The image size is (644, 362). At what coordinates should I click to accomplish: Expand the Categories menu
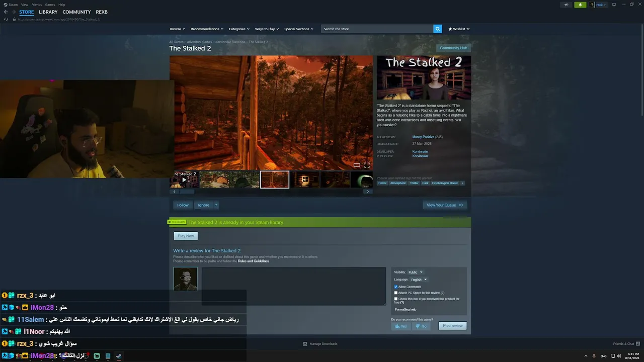239,29
